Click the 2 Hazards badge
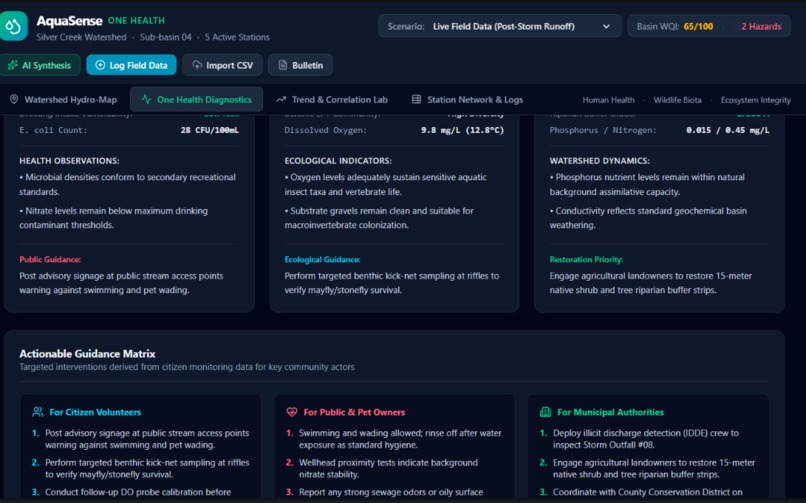 (x=761, y=26)
